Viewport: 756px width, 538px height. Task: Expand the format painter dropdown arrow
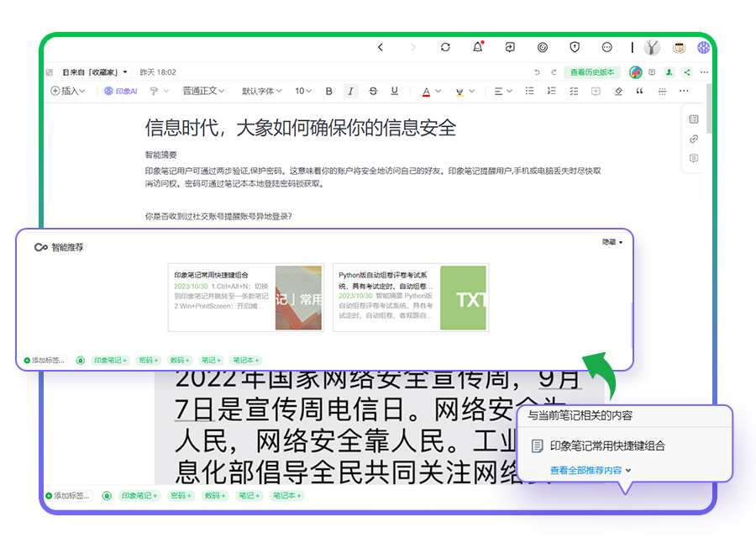pos(165,91)
